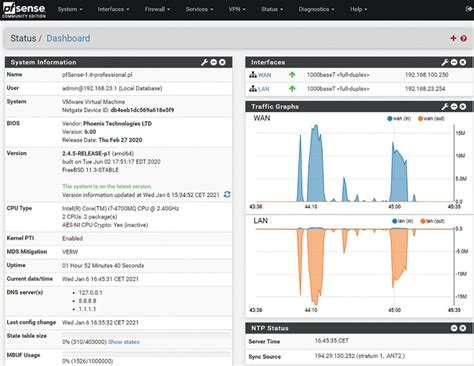This screenshot has width=474, height=366.
Task: Open dashboard help question mark icon
Action: pyautogui.click(x=464, y=38)
